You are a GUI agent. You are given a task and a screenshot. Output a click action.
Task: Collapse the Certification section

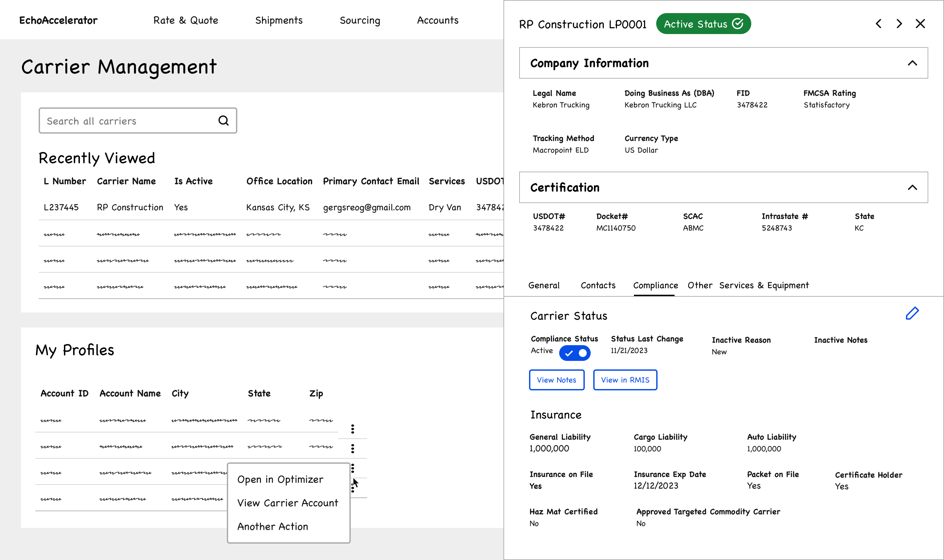point(912,188)
